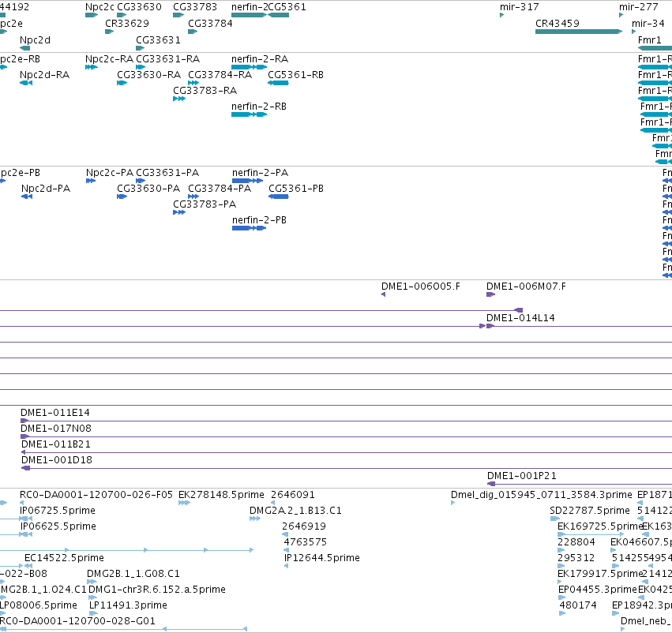Select the nerfin-2-PA protein label
The width and height of the screenshot is (672, 633).
pyautogui.click(x=260, y=173)
